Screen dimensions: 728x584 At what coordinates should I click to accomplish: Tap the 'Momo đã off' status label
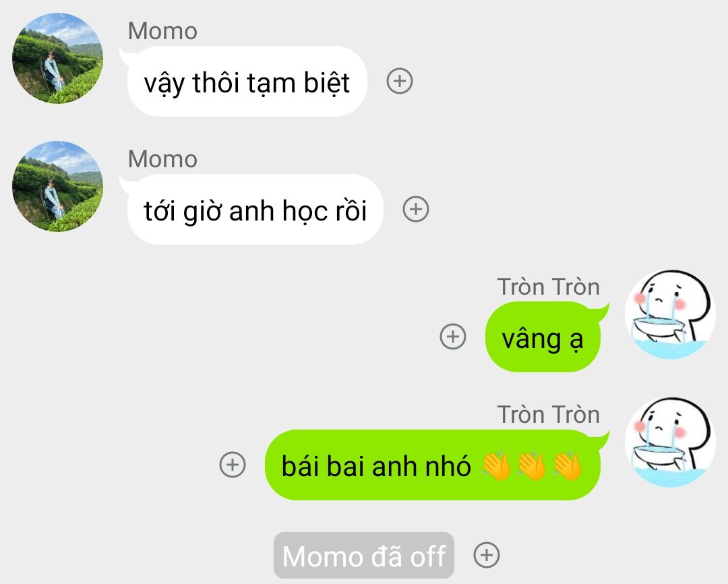tap(363, 555)
